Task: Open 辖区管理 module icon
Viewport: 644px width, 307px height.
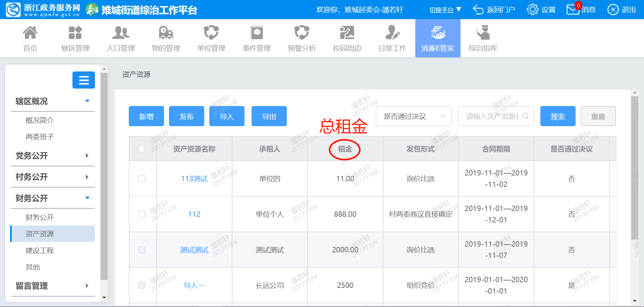Action: 75,33
